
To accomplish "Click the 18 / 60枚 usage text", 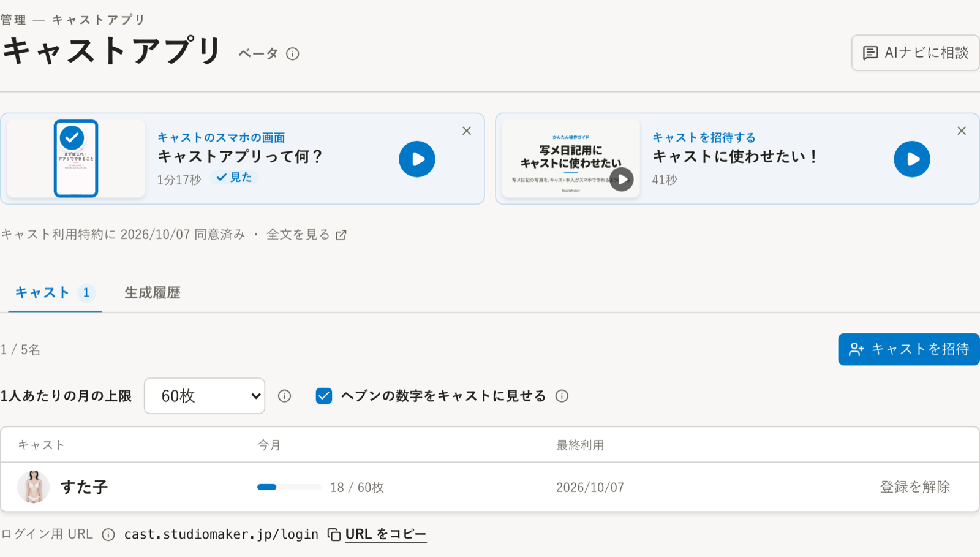I will click(x=357, y=487).
